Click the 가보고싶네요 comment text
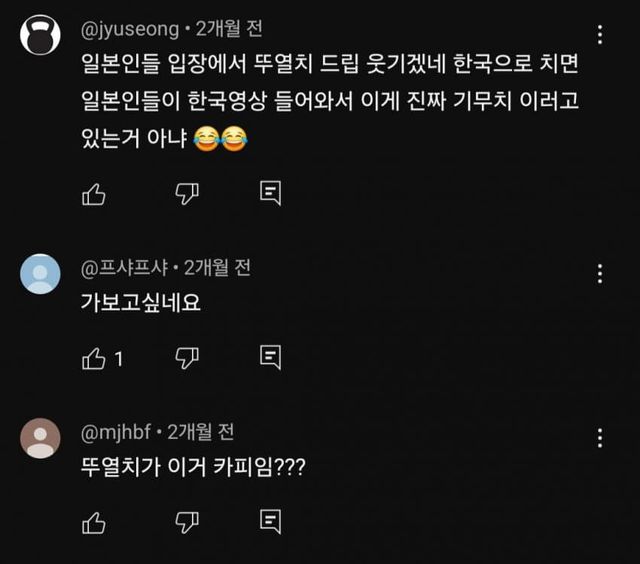640x564 pixels. coord(141,302)
